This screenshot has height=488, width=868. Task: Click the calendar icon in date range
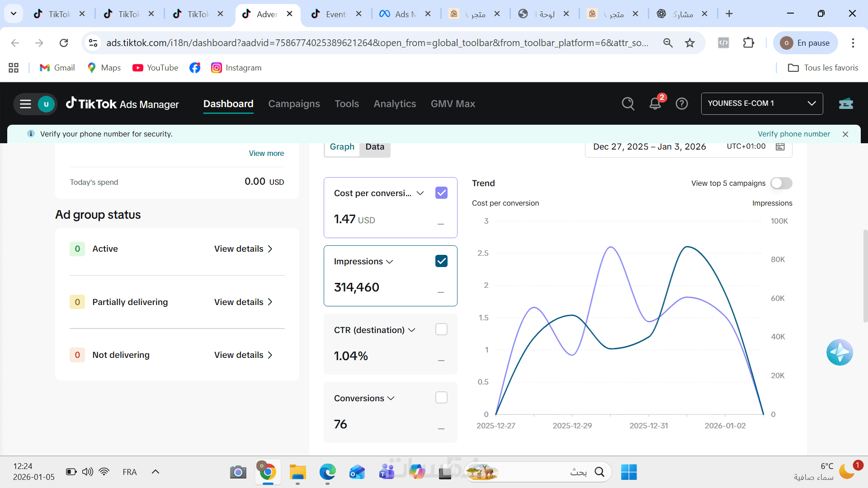pos(780,146)
